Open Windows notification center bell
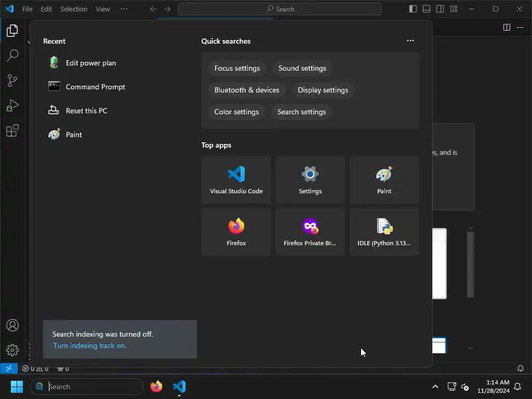532x399 pixels. (518, 387)
